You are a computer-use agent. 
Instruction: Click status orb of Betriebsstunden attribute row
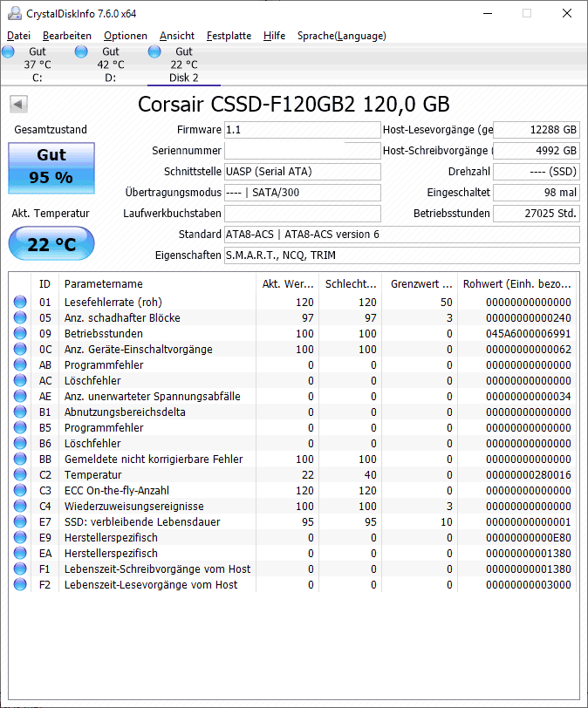[x=20, y=333]
